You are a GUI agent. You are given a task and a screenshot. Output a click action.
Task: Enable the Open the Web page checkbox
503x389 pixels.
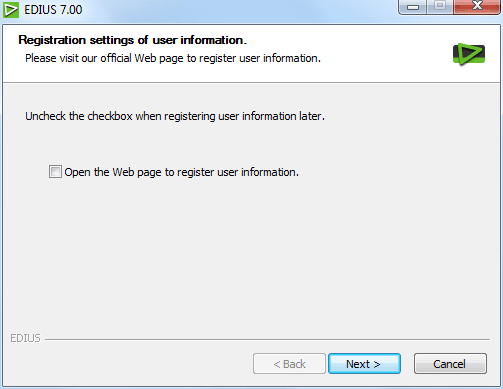pos(55,172)
